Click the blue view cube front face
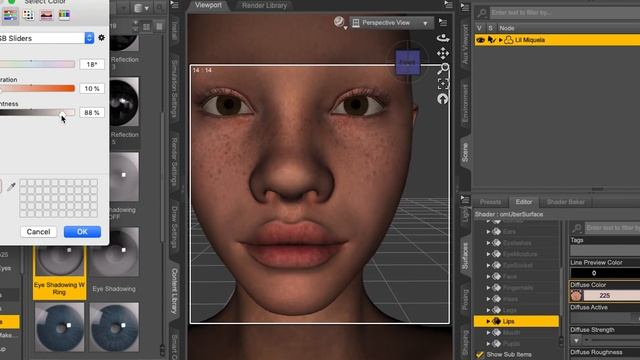 (408, 62)
